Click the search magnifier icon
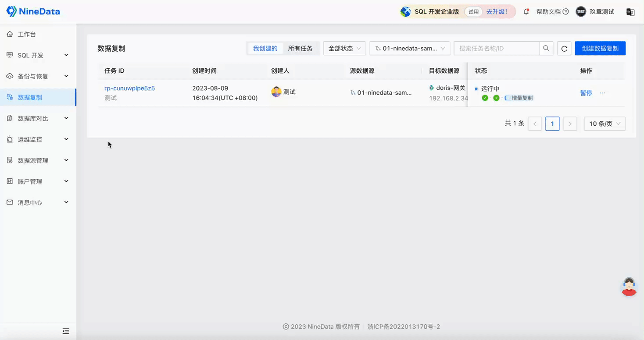 coord(546,48)
